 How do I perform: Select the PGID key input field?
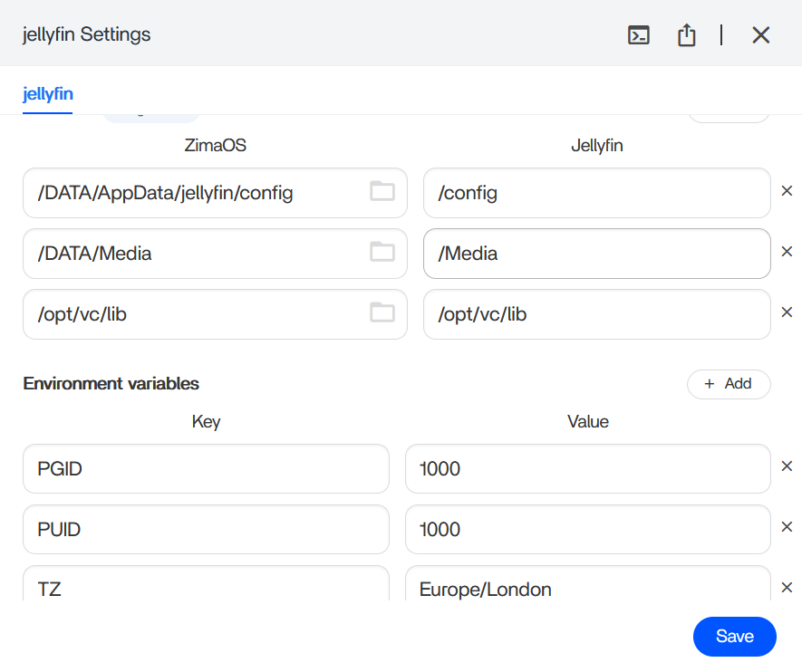(x=206, y=469)
